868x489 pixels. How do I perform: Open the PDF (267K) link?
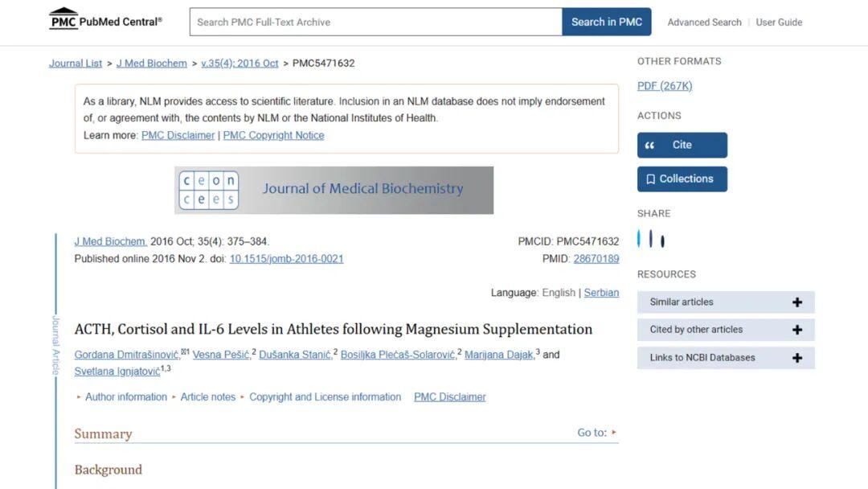665,86
